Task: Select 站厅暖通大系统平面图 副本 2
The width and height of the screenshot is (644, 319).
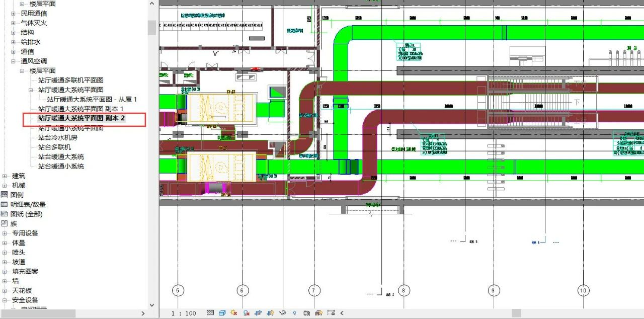Action: point(82,118)
